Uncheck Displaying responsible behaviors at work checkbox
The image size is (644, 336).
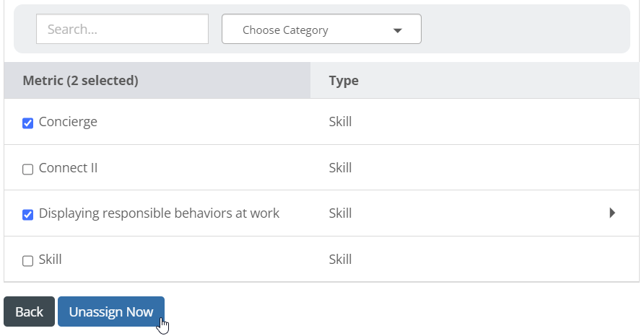[x=27, y=215]
